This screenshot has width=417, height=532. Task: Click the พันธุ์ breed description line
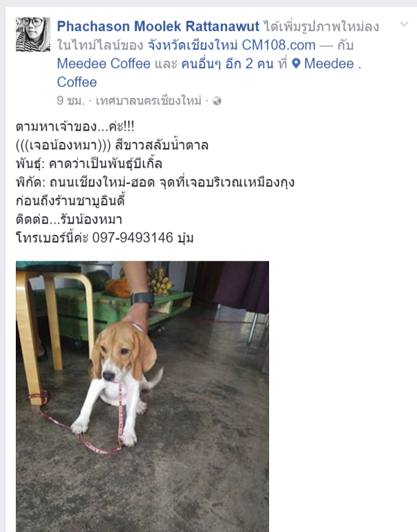click(x=89, y=164)
